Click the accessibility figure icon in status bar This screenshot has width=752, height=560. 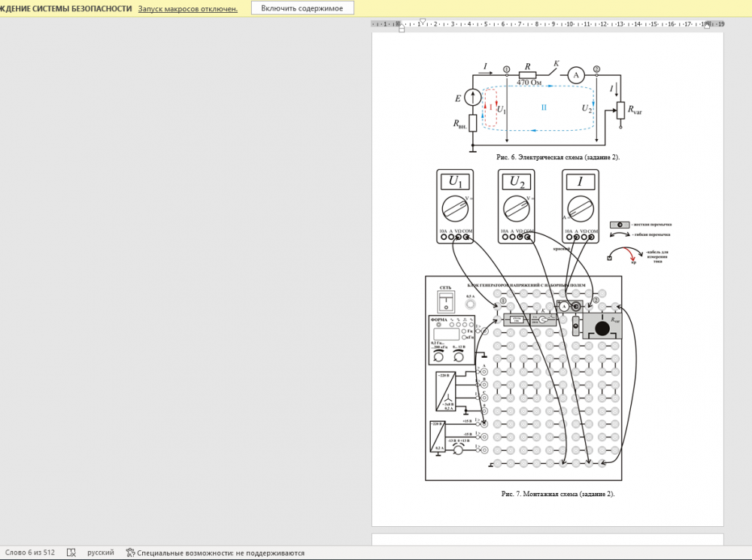click(x=130, y=552)
